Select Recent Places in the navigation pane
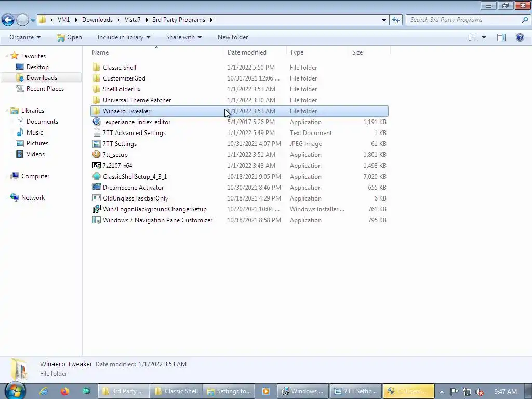The image size is (532, 399). tap(45, 88)
